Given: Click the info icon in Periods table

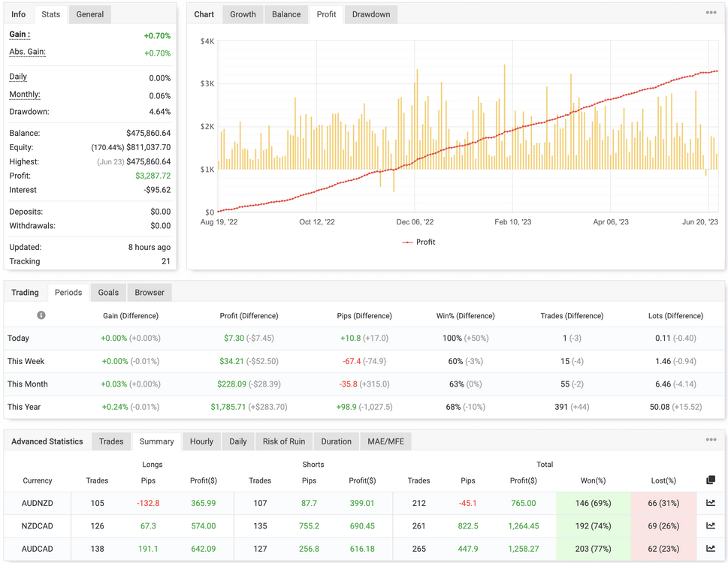Looking at the screenshot, I should 41,315.
